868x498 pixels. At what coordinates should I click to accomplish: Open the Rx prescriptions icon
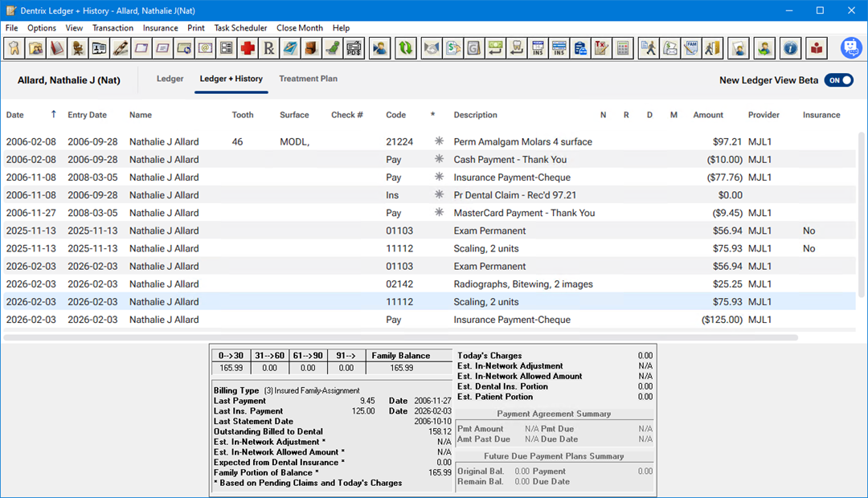coord(269,49)
